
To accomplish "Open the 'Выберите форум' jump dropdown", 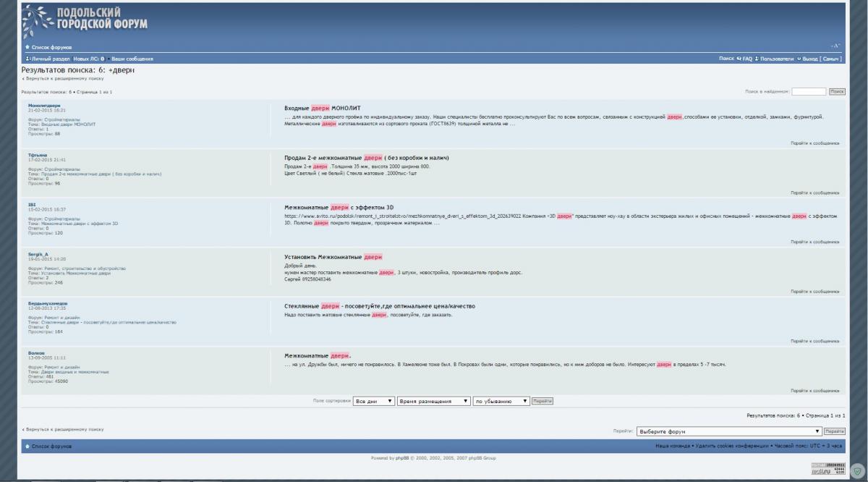I will pos(729,431).
